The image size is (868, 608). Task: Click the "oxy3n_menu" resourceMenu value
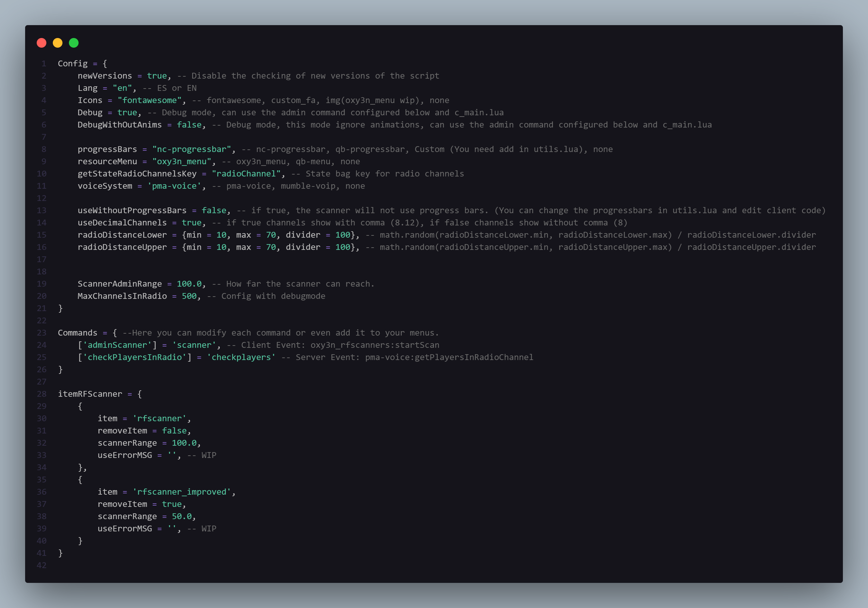coord(182,161)
